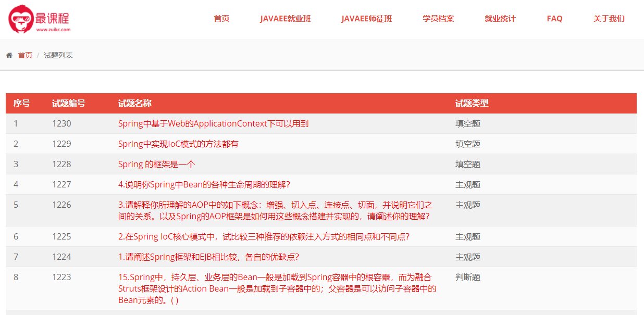Open question '2.在Spring IoC核心模式中' link

click(264, 236)
